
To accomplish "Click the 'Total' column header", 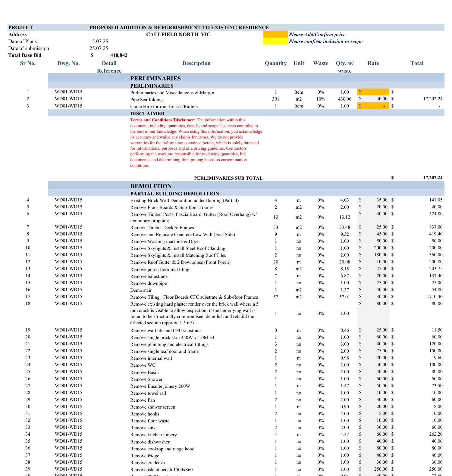I will click(417, 63).
